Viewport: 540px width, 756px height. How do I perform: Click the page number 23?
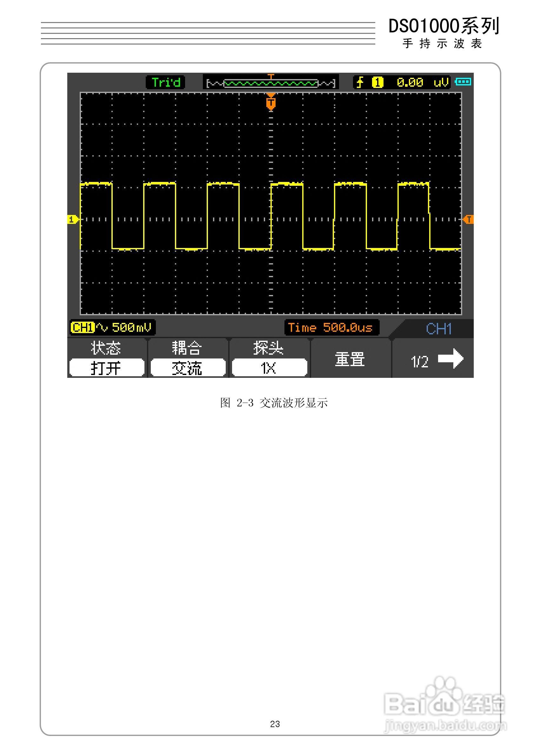tap(275, 724)
